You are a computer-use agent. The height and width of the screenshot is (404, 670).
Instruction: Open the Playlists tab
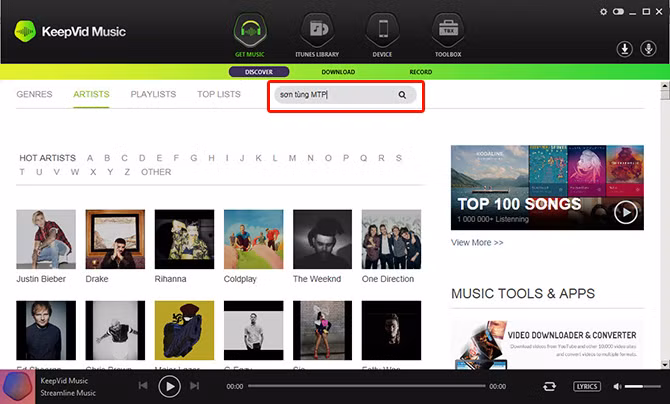[153, 95]
